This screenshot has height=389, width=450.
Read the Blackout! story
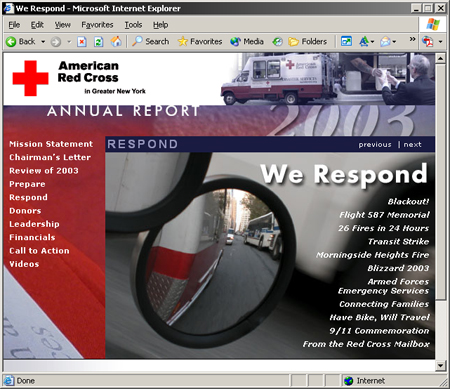tap(408, 202)
